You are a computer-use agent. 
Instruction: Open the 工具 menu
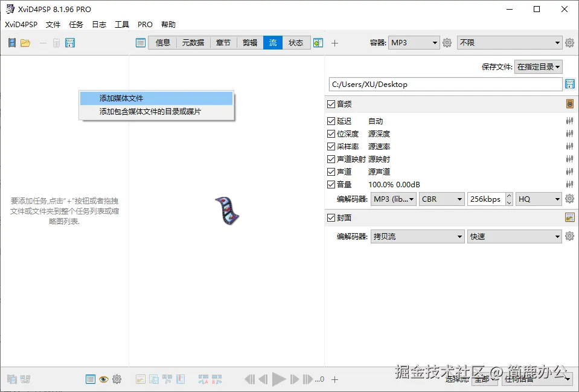pyautogui.click(x=122, y=24)
